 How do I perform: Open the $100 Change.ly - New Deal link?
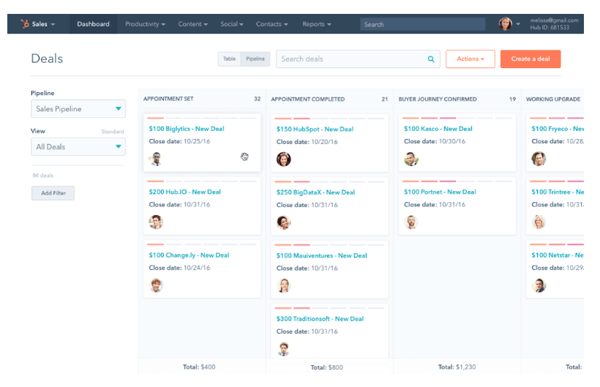[189, 255]
